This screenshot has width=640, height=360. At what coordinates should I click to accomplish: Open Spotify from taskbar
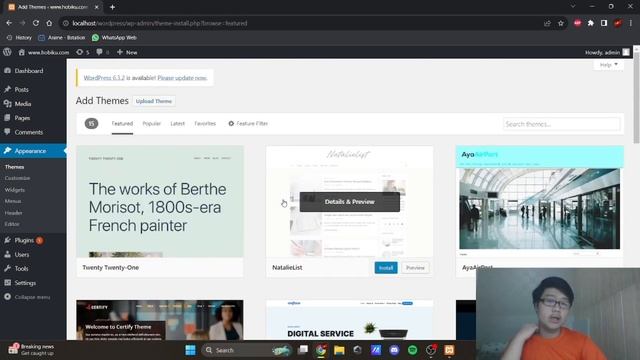pyautogui.click(x=412, y=350)
